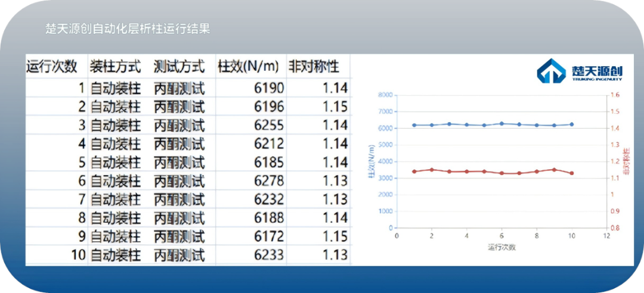Select asymmetry 1.15 in run 2 row
644x293 pixels.
335,107
